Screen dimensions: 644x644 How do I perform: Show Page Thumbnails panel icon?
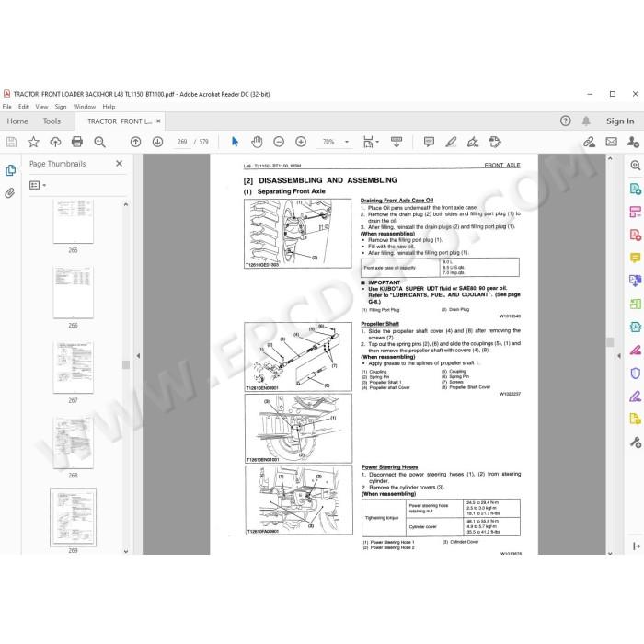point(11,170)
